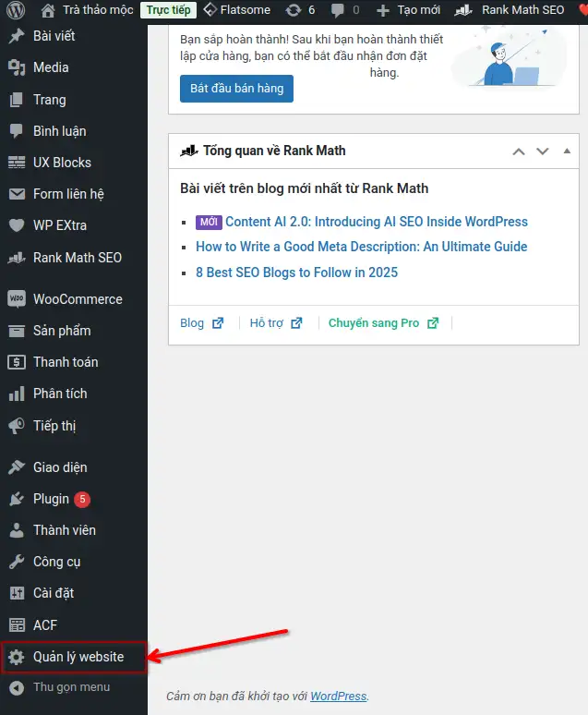
Task: Click the plus icon beside Tạo mới
Action: (383, 10)
